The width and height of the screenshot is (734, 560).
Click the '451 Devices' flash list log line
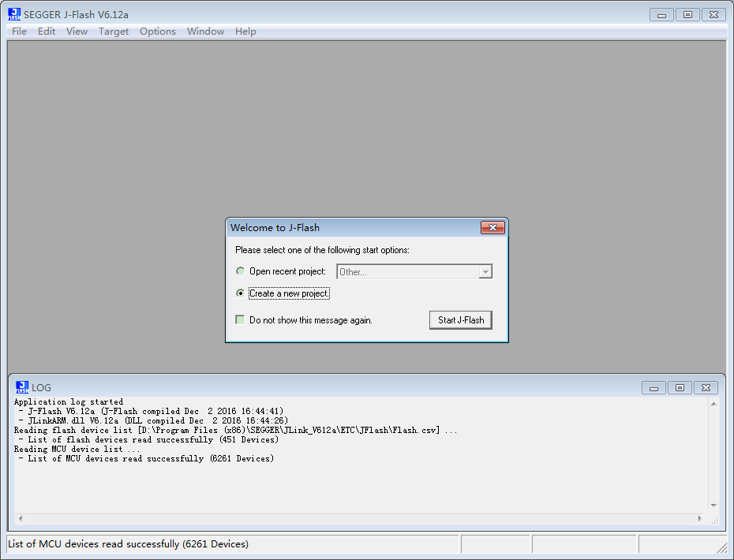tap(148, 439)
